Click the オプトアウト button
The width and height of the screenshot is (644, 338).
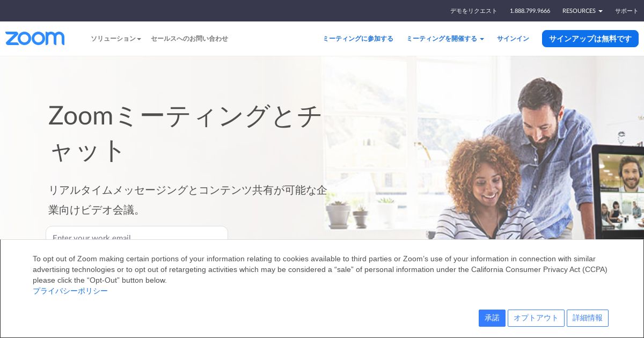536,318
